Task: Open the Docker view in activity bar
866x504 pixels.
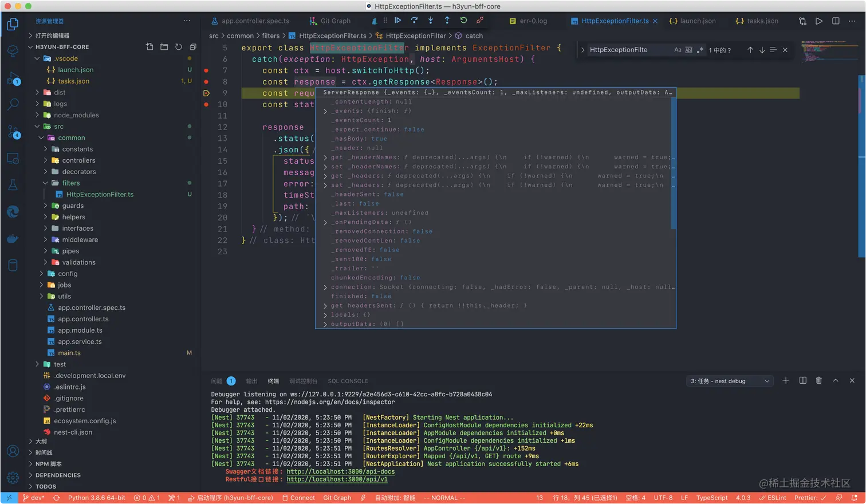Action: pos(13,238)
